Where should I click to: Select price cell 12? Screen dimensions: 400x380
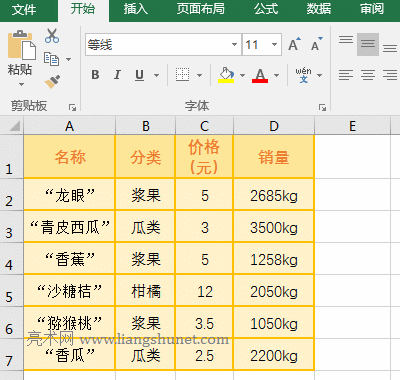204,291
